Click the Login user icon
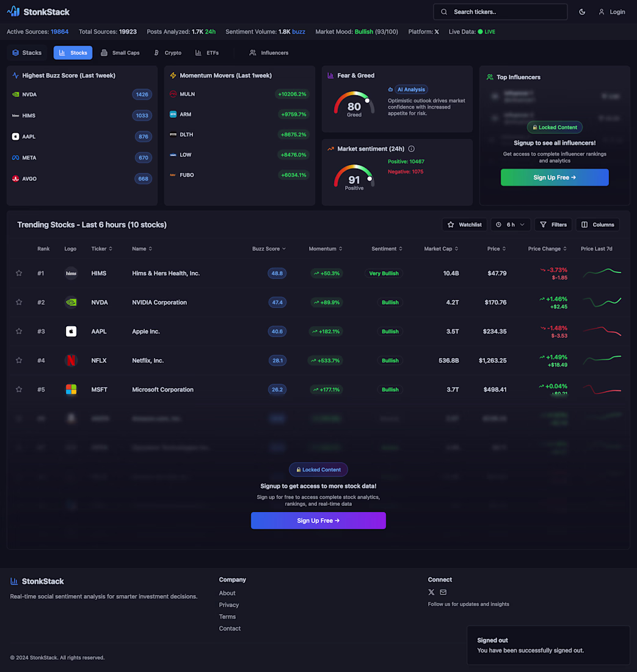 point(602,12)
